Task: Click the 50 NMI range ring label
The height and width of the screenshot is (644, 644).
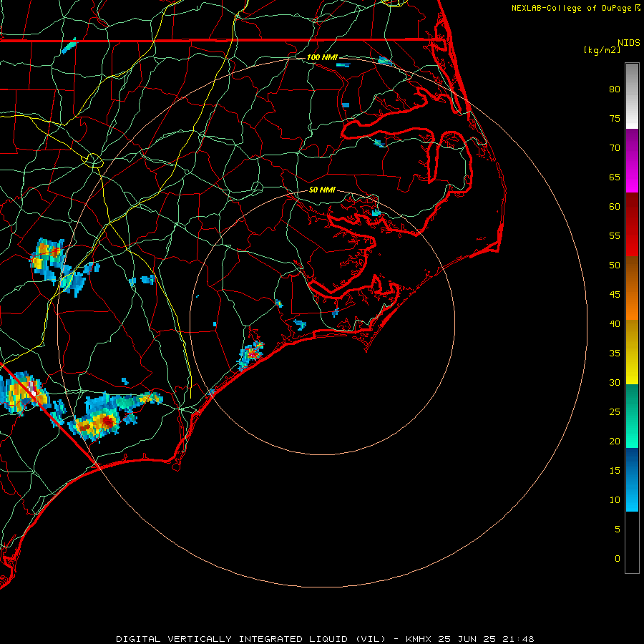Action: (x=322, y=190)
